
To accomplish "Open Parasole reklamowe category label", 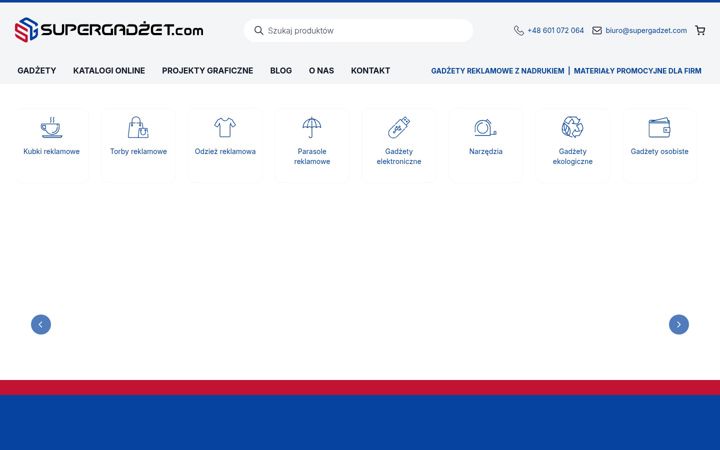I will 312,157.
